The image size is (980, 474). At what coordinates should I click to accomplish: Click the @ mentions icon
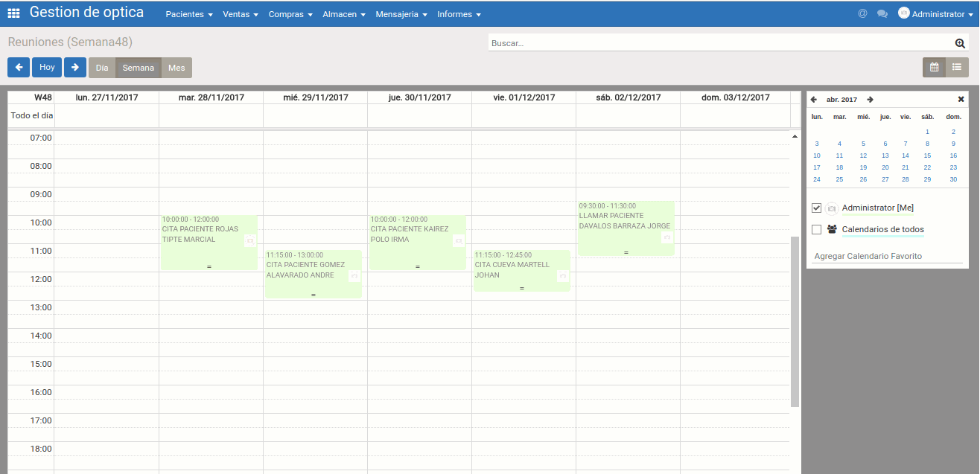[862, 14]
